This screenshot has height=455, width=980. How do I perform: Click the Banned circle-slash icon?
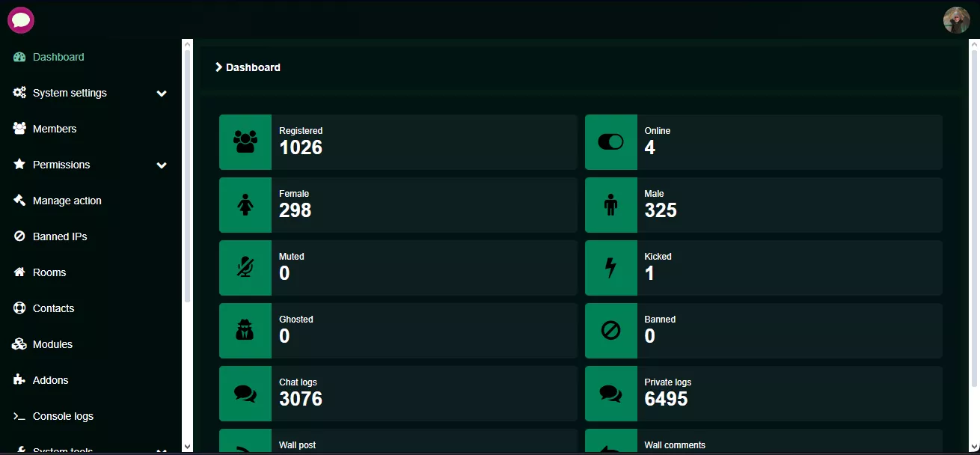pos(611,331)
